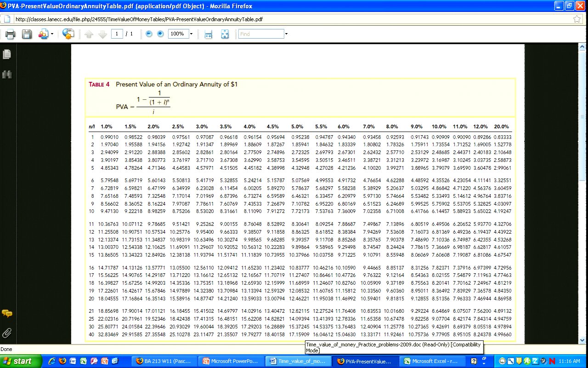Screen dimensions: 588x368
Task: Click inside the Find text box
Action: pyautogui.click(x=260, y=34)
